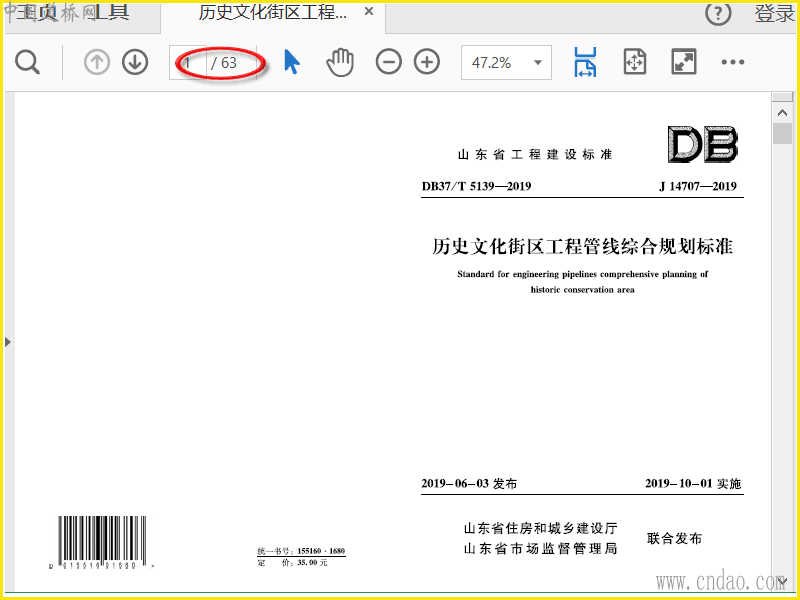This screenshot has height=600, width=800.
Task: Click the English subtitle 'Standard for engineering pipelines'
Action: [x=583, y=282]
